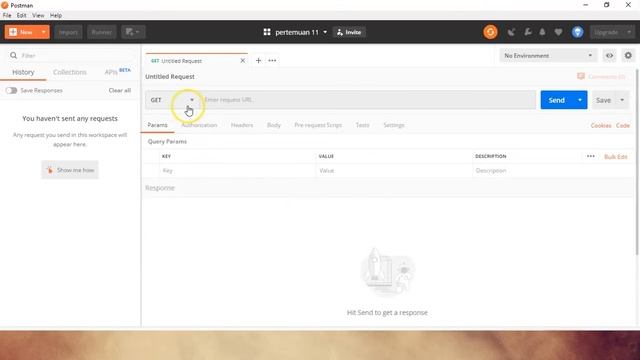
Task: Open the HTTP method GET dropdown
Action: click(172, 100)
